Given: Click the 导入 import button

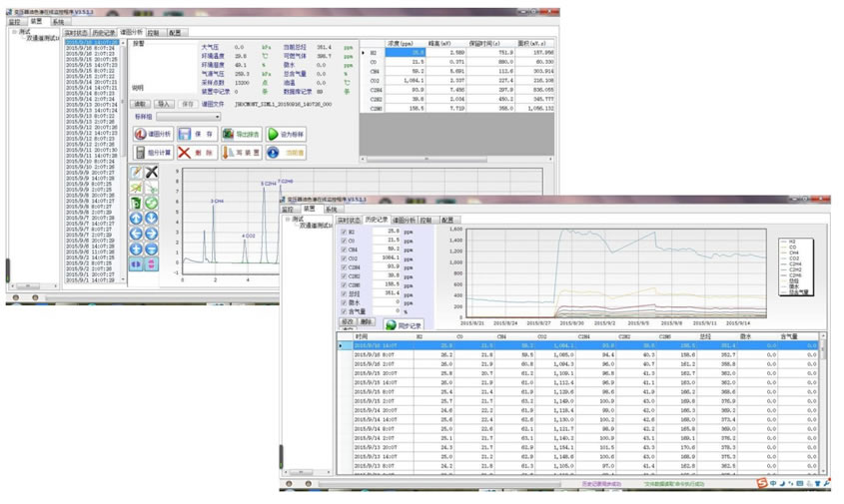Looking at the screenshot, I should 165,103.
